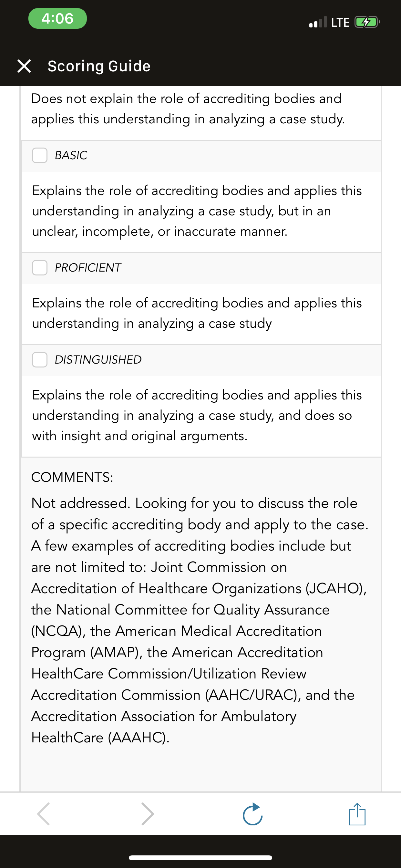The width and height of the screenshot is (401, 868).
Task: Tap the green 4:06 time pill
Action: tap(57, 18)
